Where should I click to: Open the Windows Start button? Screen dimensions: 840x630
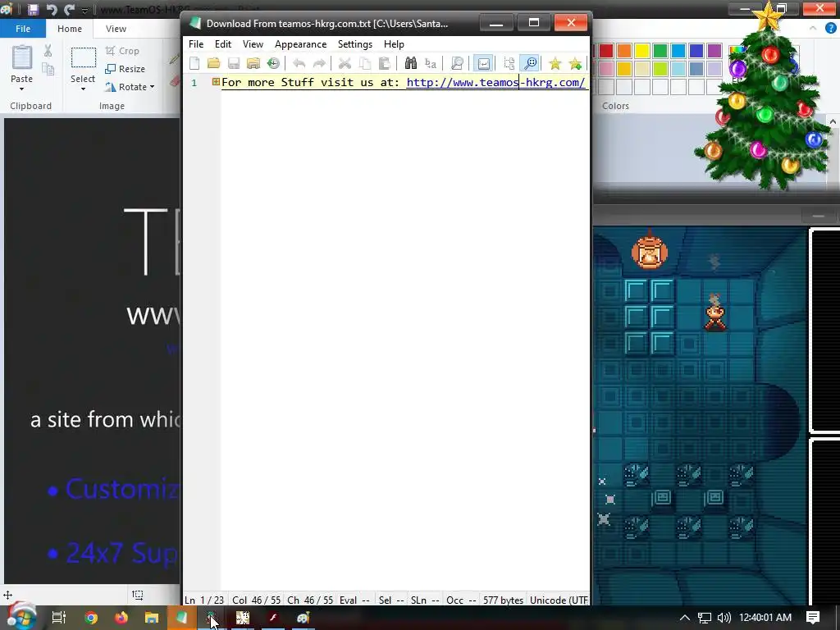21,617
